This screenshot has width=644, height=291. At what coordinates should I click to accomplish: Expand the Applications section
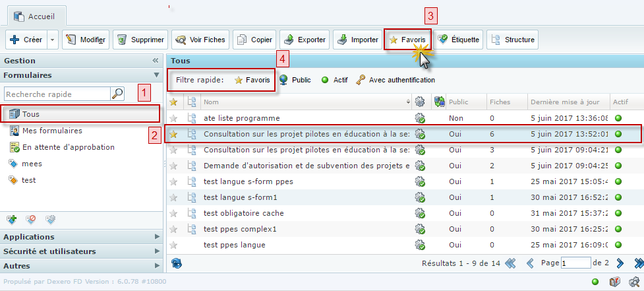80,237
